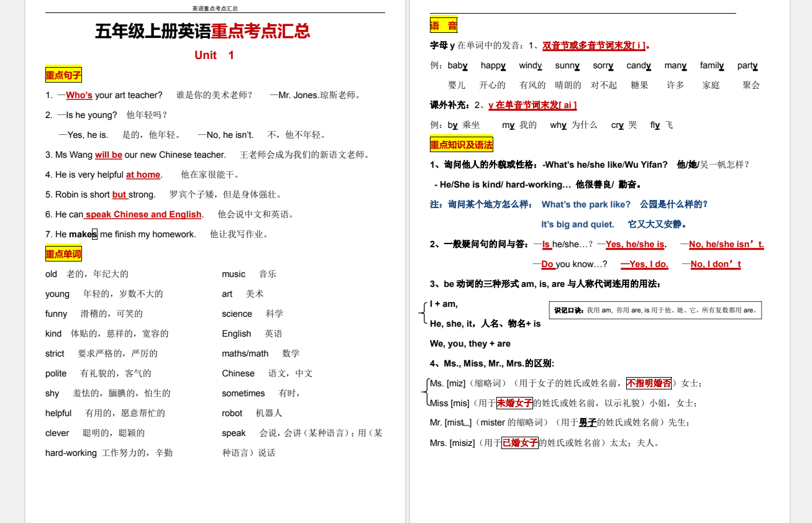This screenshot has height=523, width=812.
Task: Click red phrase "speak Chinese and English"
Action: 143,214
